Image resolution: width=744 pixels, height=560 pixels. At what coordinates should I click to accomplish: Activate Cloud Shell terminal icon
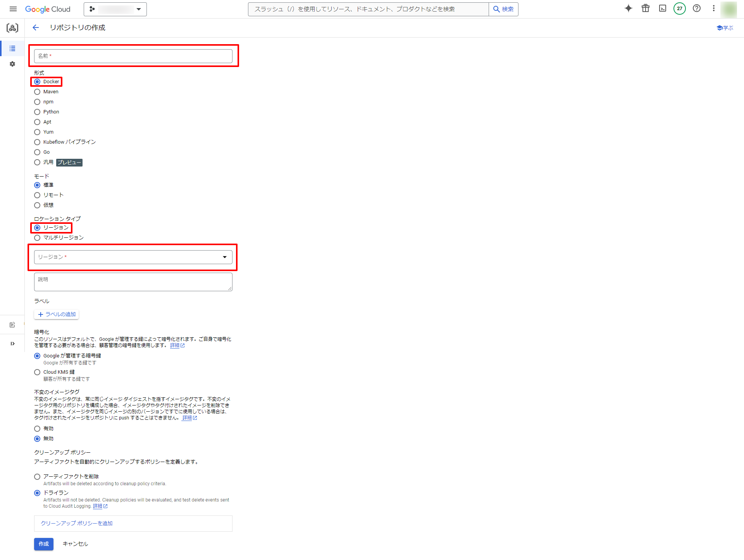(x=662, y=9)
